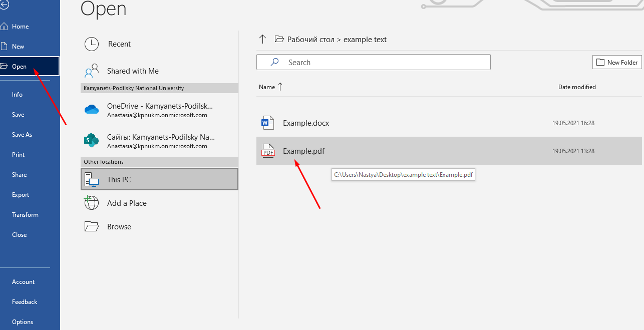Viewport: 644px width, 330px height.
Task: Click the up-one-level folder arrow
Action: pyautogui.click(x=262, y=39)
